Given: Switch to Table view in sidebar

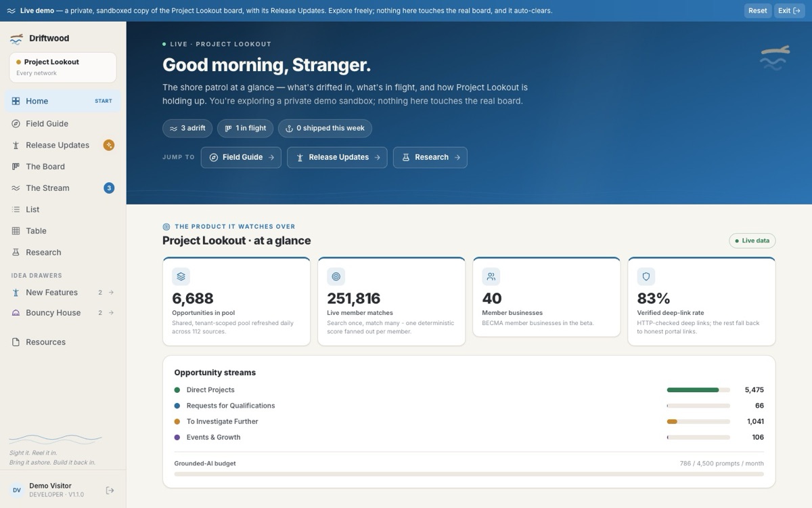Looking at the screenshot, I should click(63, 231).
